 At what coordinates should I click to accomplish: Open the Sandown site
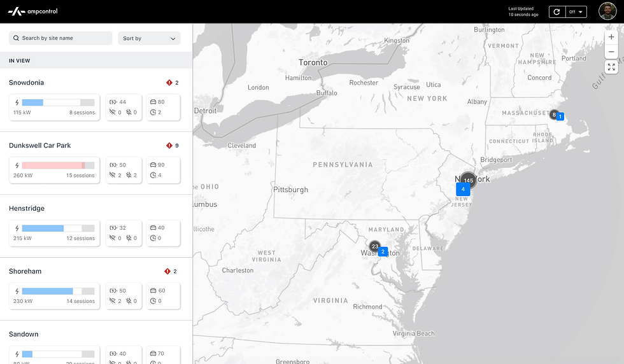pyautogui.click(x=24, y=334)
